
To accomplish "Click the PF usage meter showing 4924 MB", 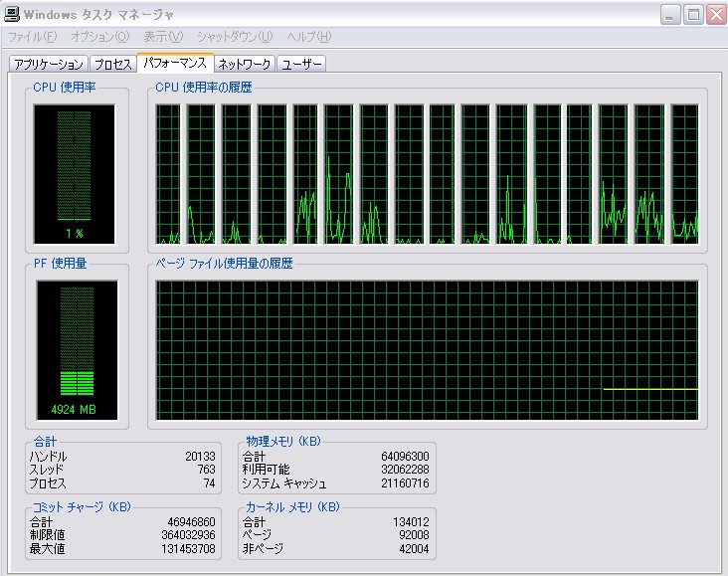I will (77, 350).
